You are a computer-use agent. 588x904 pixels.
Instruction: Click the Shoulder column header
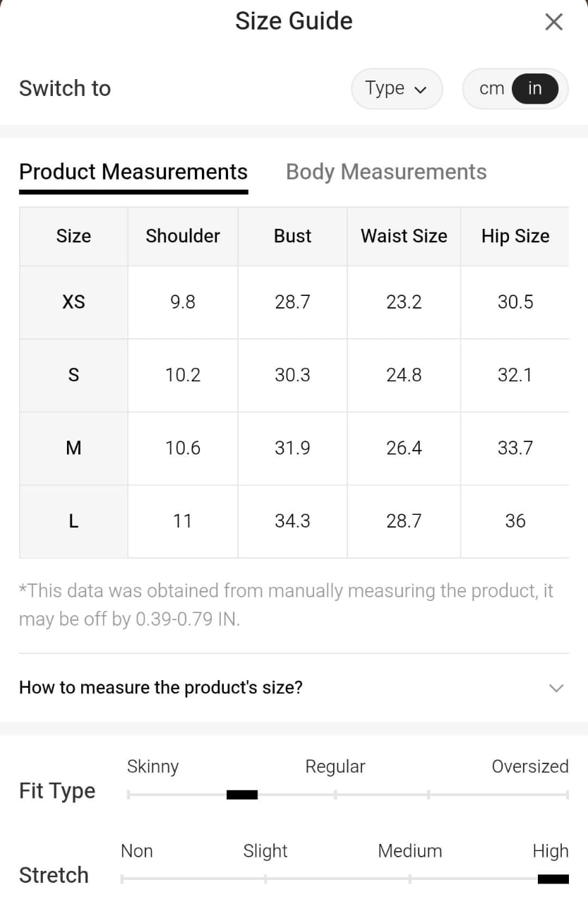click(x=183, y=236)
